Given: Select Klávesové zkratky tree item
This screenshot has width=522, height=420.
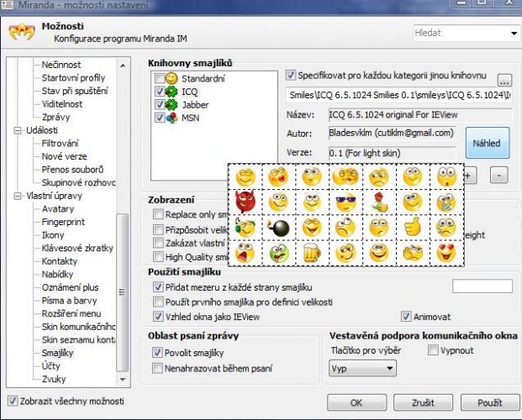Looking at the screenshot, I should point(77,249).
